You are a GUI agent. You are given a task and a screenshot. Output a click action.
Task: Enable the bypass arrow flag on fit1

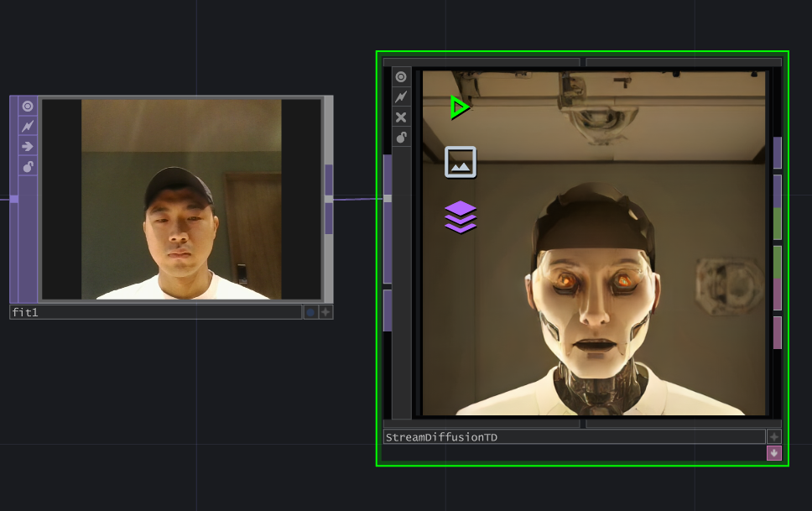(28, 147)
